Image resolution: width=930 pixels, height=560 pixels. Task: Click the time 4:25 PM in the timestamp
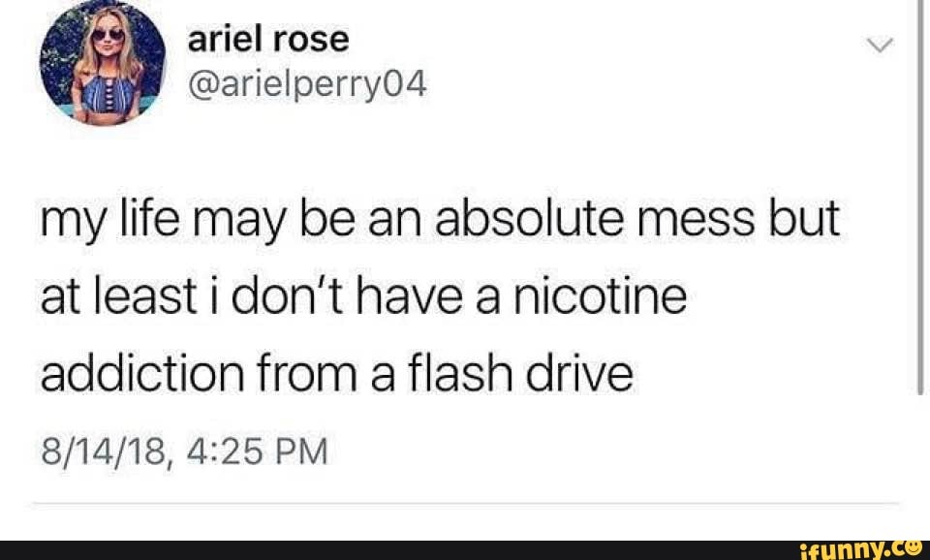tap(257, 451)
